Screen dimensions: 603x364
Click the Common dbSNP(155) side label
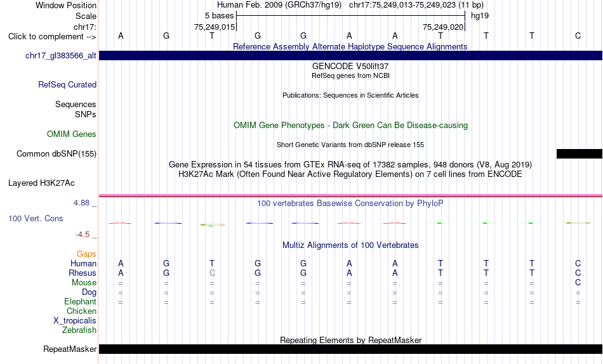(x=56, y=153)
